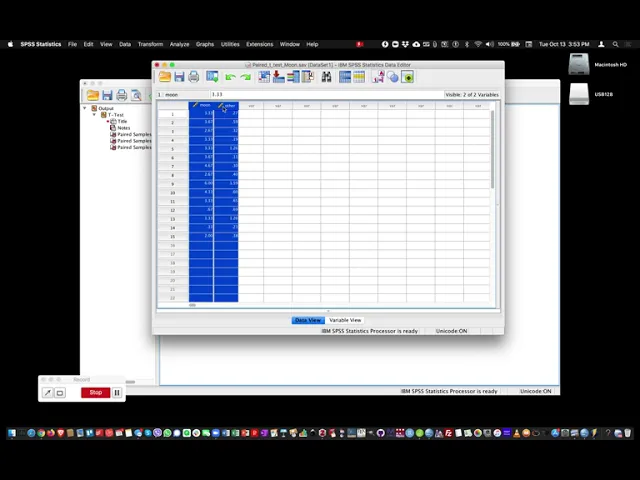Print Preview icon in Output viewer window
The image size is (640, 480).
point(136,95)
